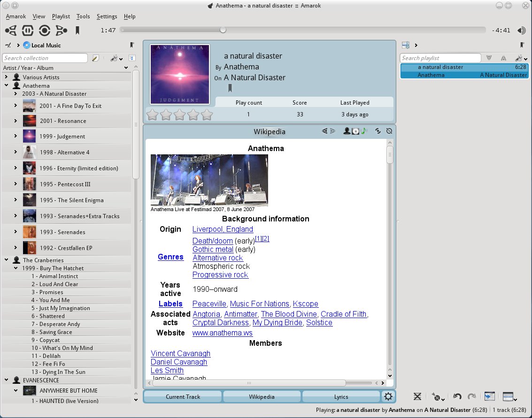Clear the playlist with the X icon

[417, 396]
